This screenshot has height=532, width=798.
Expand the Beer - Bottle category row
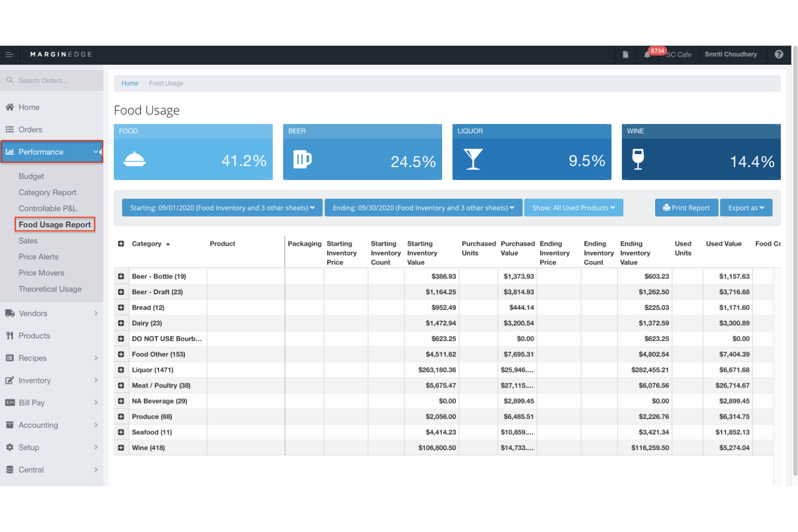pyautogui.click(x=121, y=276)
